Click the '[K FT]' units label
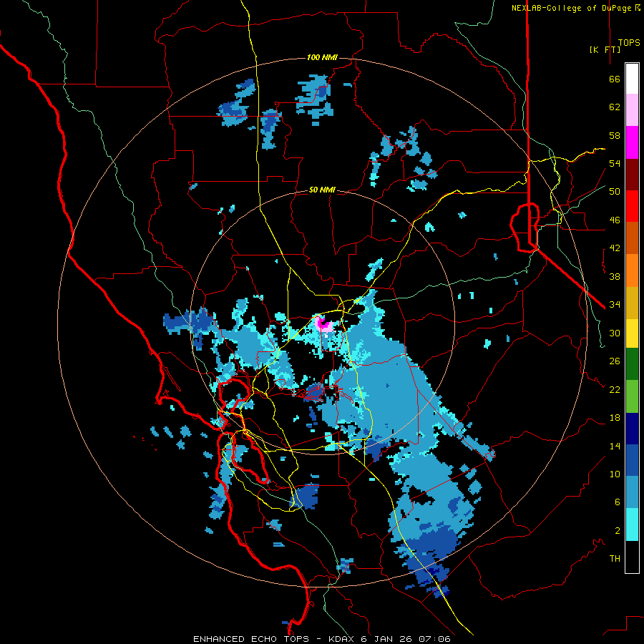The height and width of the screenshot is (644, 644). pos(605,49)
